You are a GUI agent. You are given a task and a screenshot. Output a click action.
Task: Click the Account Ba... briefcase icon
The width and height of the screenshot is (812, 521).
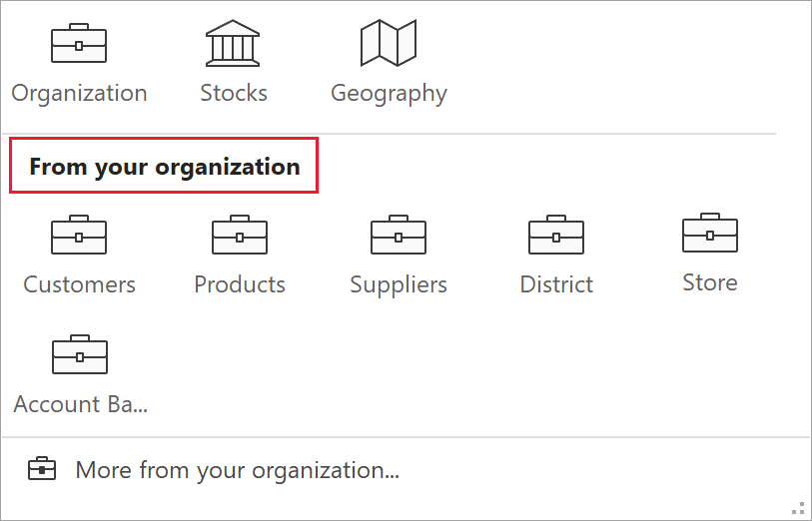79,355
